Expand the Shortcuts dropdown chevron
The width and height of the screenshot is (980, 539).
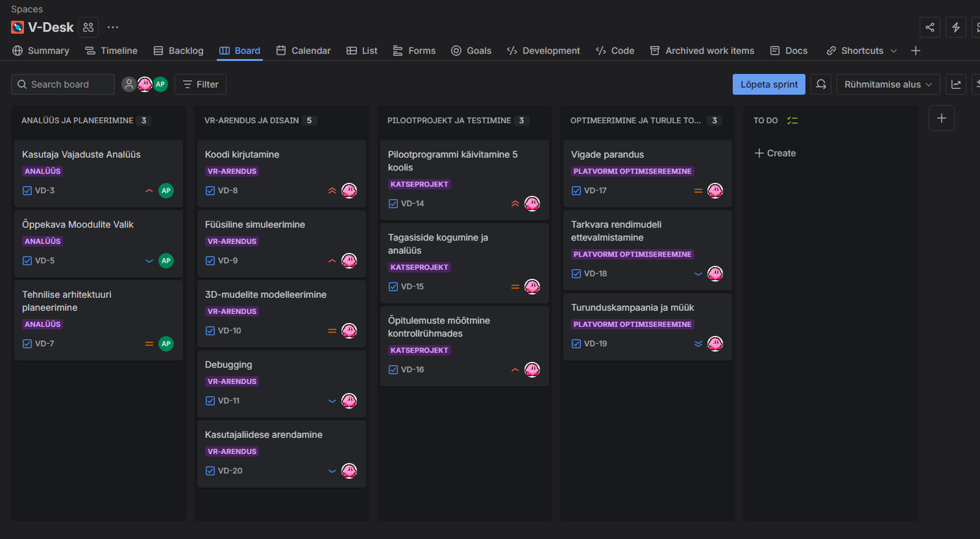894,51
